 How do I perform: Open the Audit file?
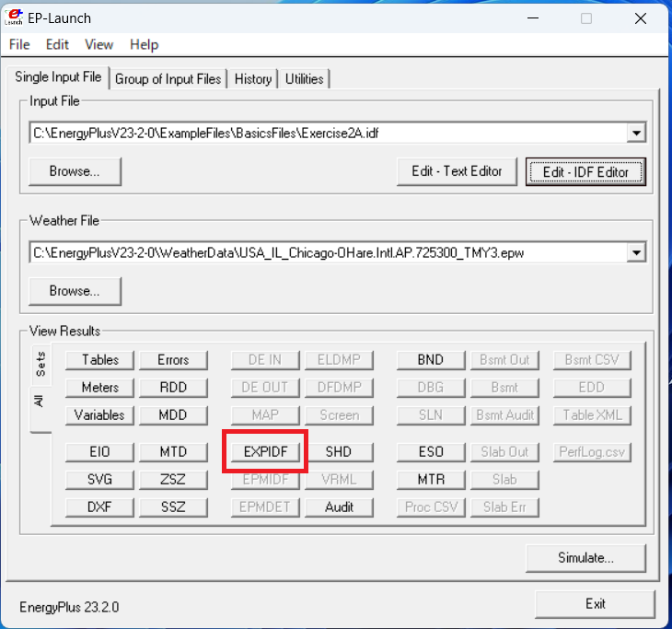(x=339, y=507)
